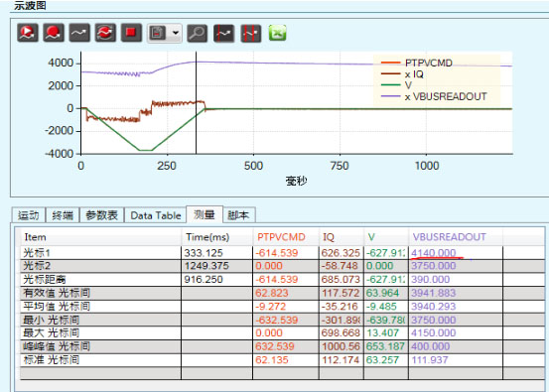Select the 平均值 光标间 row
This screenshot has width=549, height=392.
tap(282, 307)
